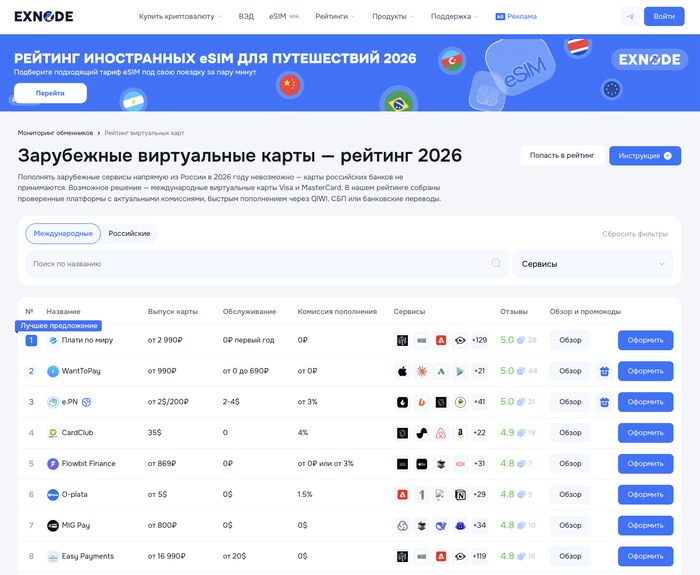The image size is (700, 575).
Task: Click Adobe icon in Easy Payments row
Action: pyautogui.click(x=441, y=556)
